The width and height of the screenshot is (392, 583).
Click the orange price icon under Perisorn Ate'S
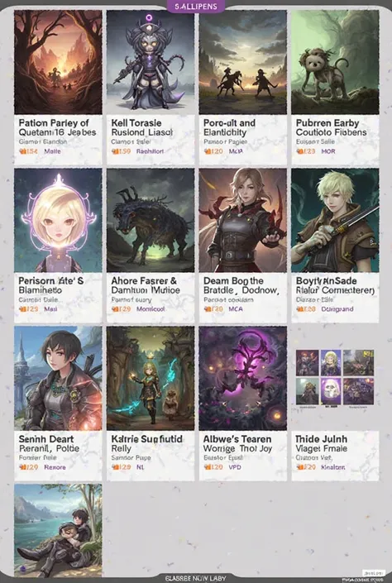(22, 309)
